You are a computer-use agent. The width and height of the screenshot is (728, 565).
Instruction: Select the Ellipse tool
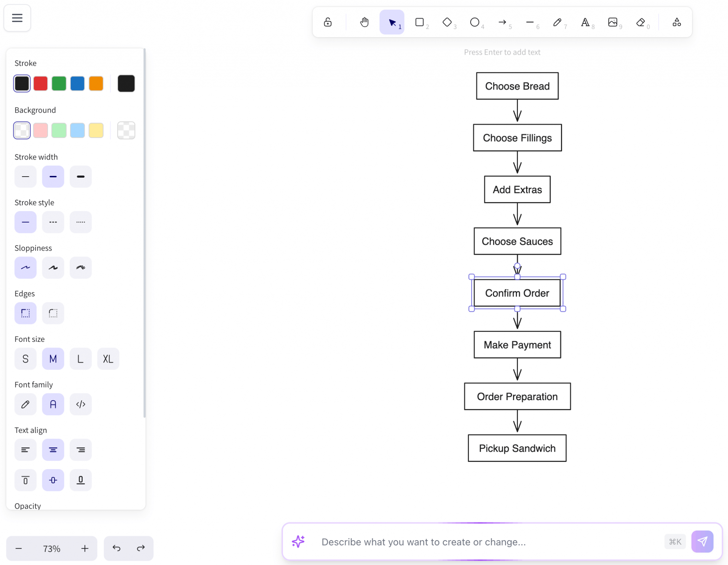475,22
